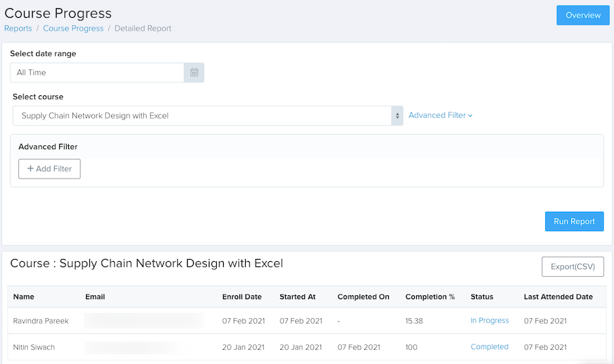Image resolution: width=614 pixels, height=364 pixels.
Task: Click Nitin Siwach's blurred email cell
Action: tap(133, 347)
